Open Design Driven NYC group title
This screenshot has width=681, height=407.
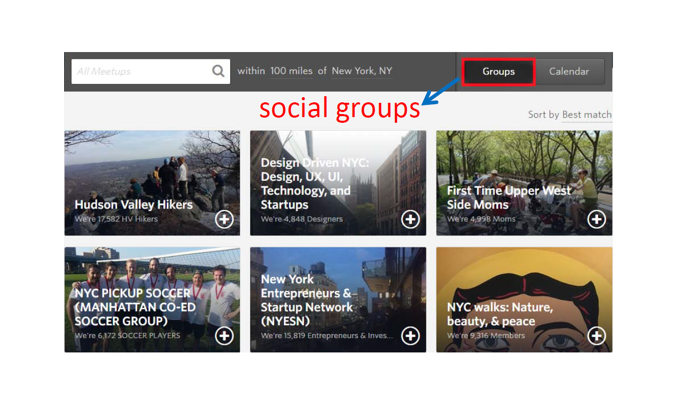point(314,183)
